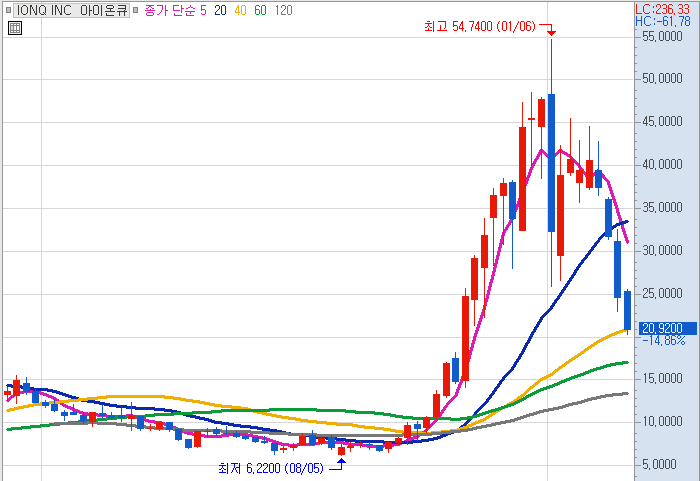
Task: Click the 50.0000 price axis label
Action: click(x=662, y=79)
